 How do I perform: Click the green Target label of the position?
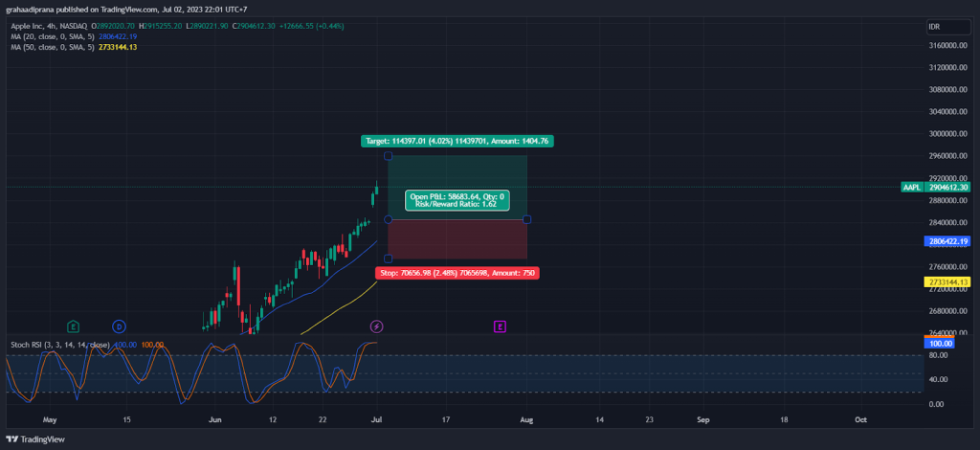point(457,142)
